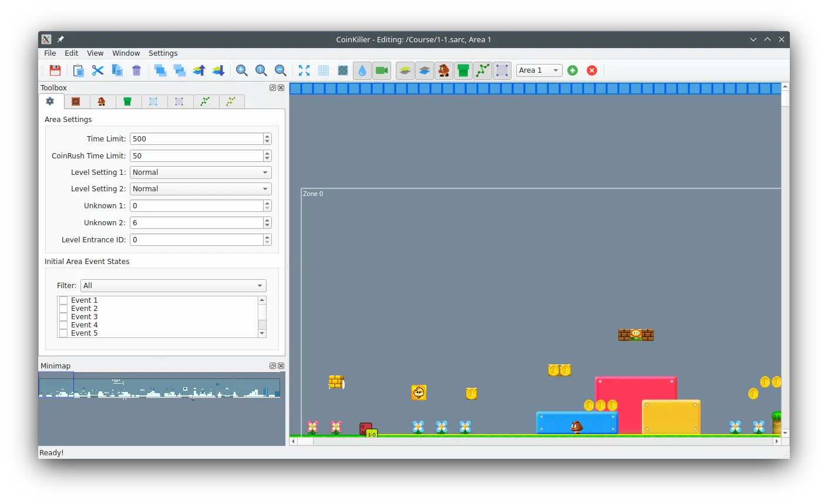828x504 pixels.
Task: Float the Minimap panel
Action: [x=272, y=366]
